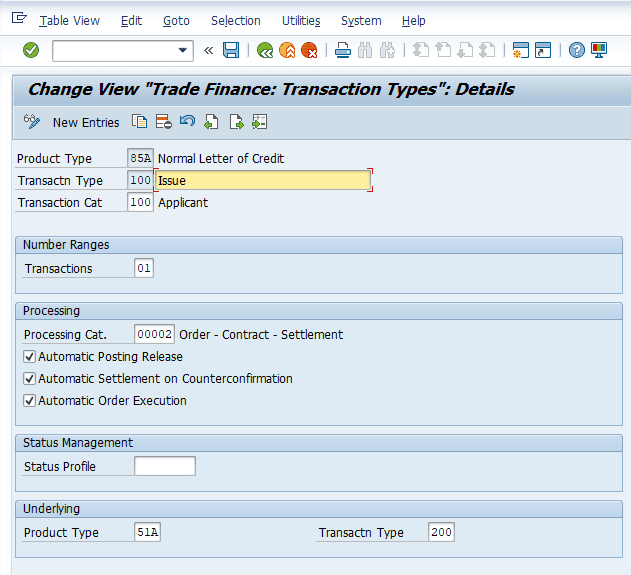Toggle Automatic Settlement on Counterconfirmation checkbox
Viewport: 631px width, 575px height.
coord(30,379)
